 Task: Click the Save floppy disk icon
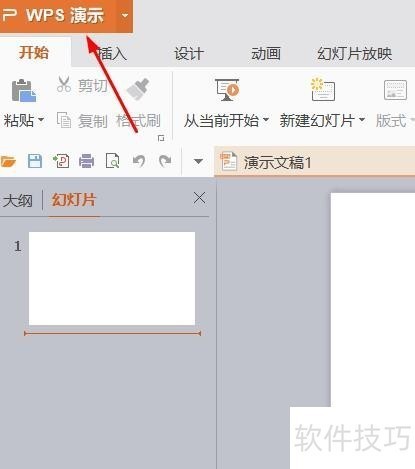pos(35,161)
